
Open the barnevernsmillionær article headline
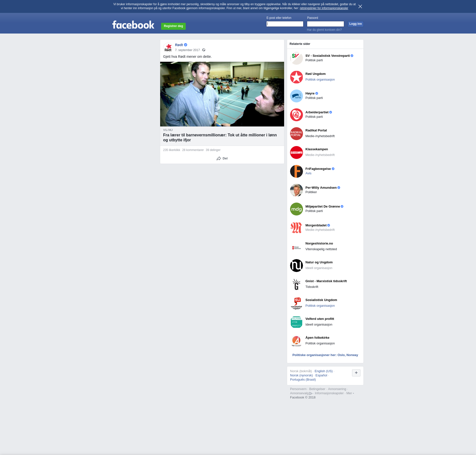point(220,137)
